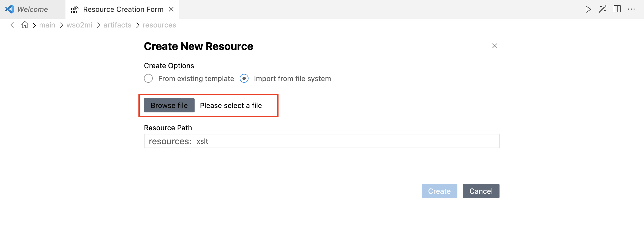Viewport: 644px width, 249px height.
Task: Click into the Resource Path field
Action: tap(330, 141)
